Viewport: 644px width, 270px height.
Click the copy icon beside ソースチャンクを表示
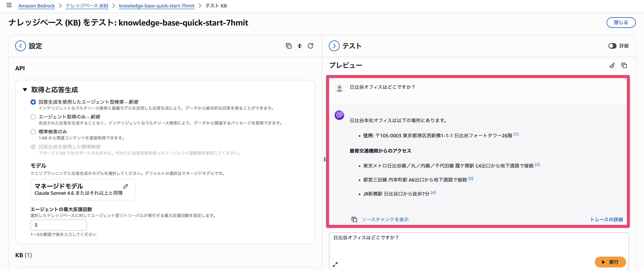click(354, 220)
